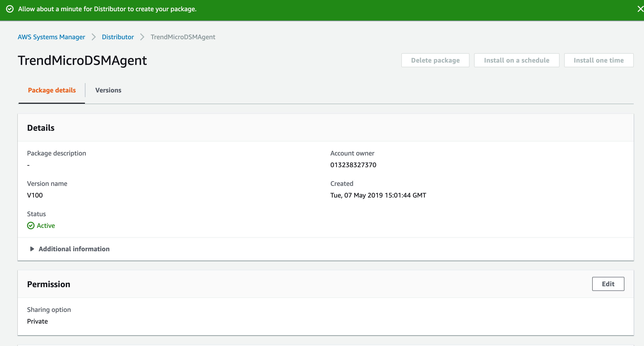Click the success checkmark icon in the banner
The height and width of the screenshot is (346, 644).
pos(10,9)
